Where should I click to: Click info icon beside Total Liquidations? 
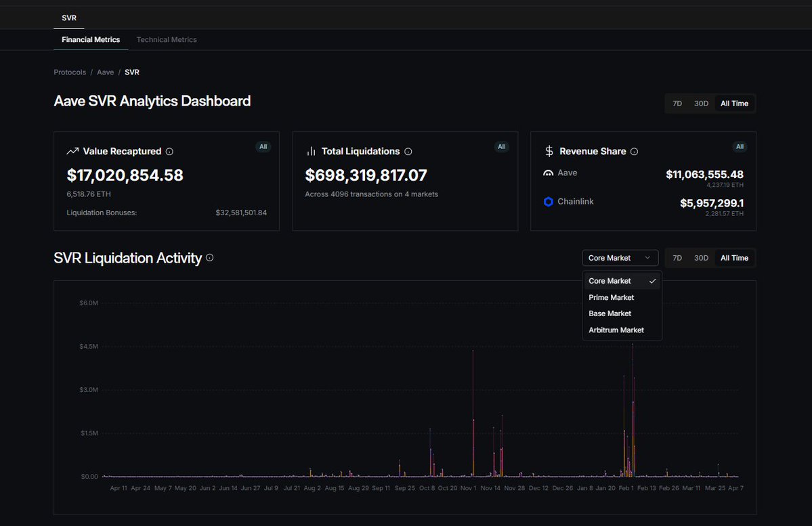408,152
